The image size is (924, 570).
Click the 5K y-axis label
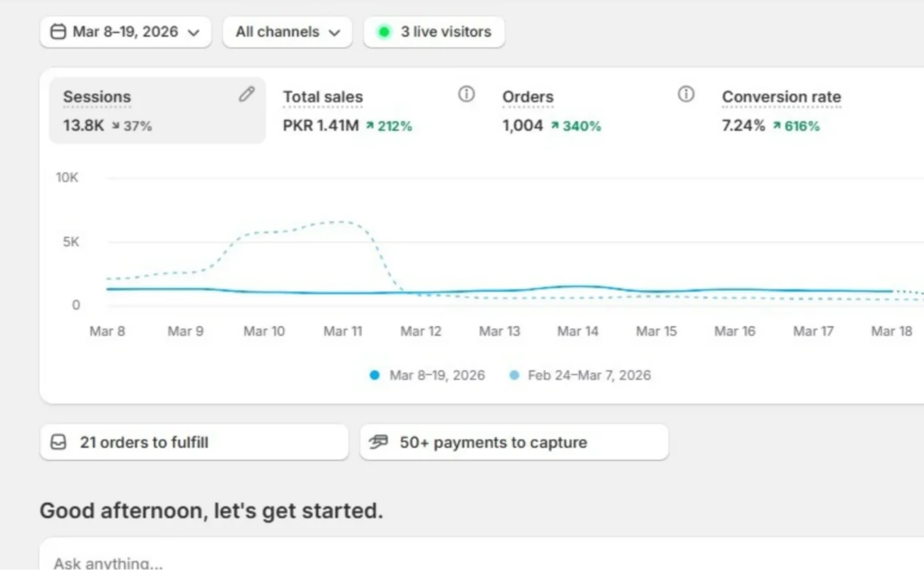point(71,242)
